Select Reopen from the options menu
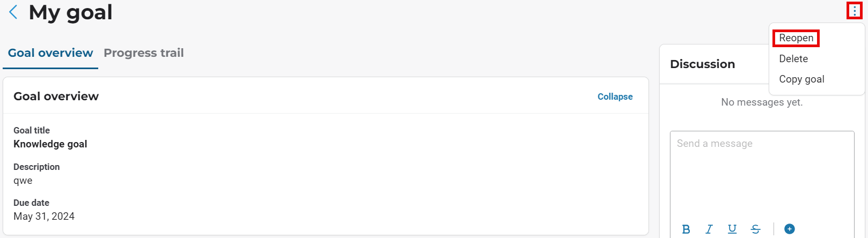The image size is (868, 238). [x=796, y=38]
